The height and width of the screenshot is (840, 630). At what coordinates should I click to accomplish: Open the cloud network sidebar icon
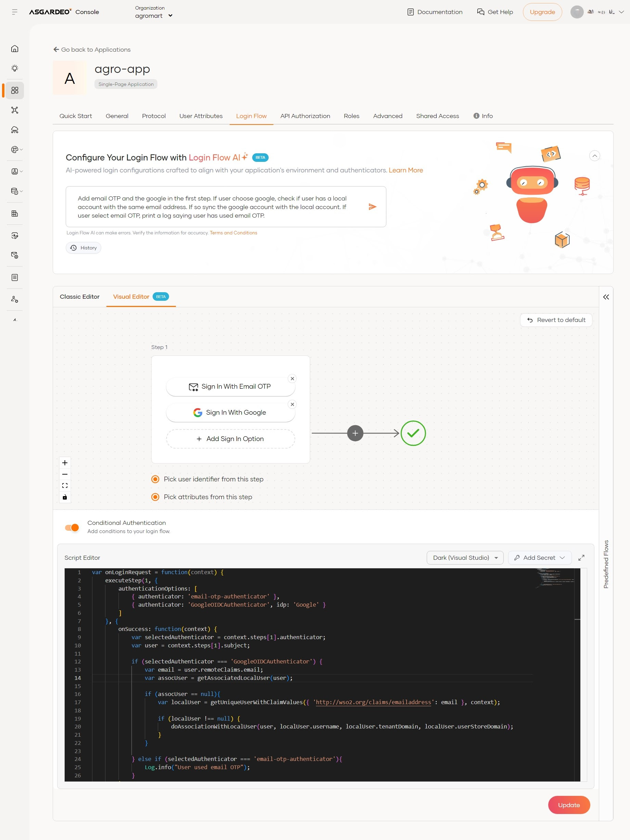tap(14, 130)
